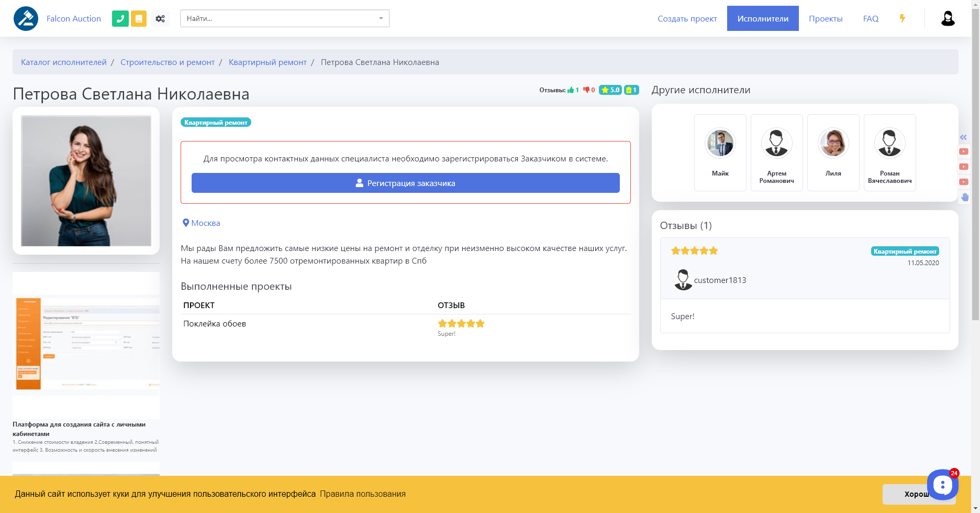Screen dimensions: 980x513
Task: Click the green phone contact icon
Action: pyautogui.click(x=120, y=19)
